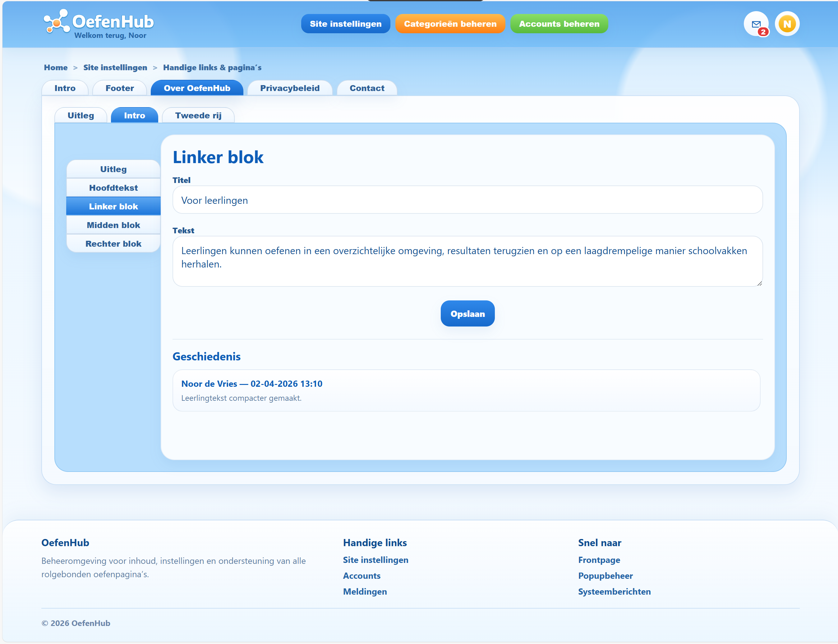Open Categorieën beheren

450,24
